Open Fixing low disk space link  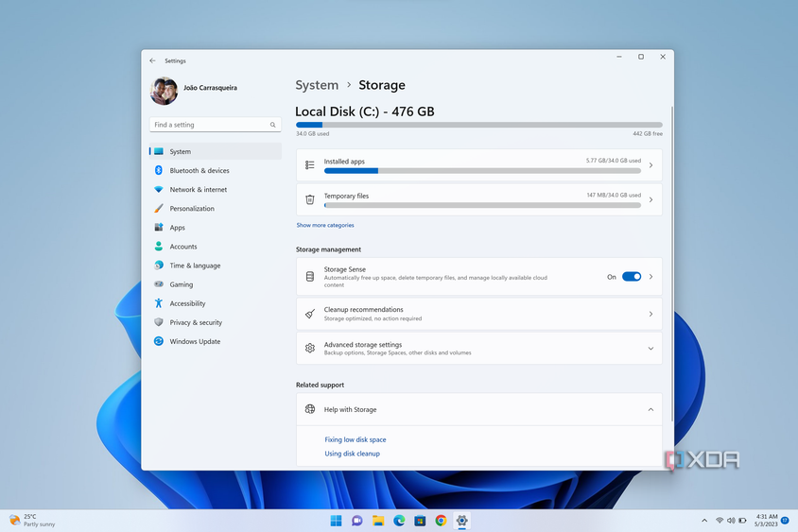coord(356,439)
